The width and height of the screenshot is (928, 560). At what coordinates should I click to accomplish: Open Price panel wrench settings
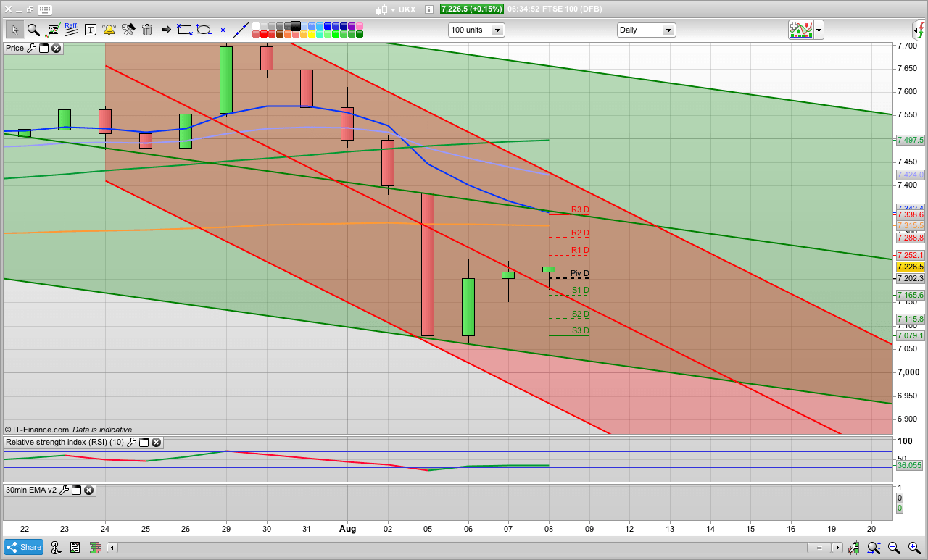pyautogui.click(x=30, y=48)
